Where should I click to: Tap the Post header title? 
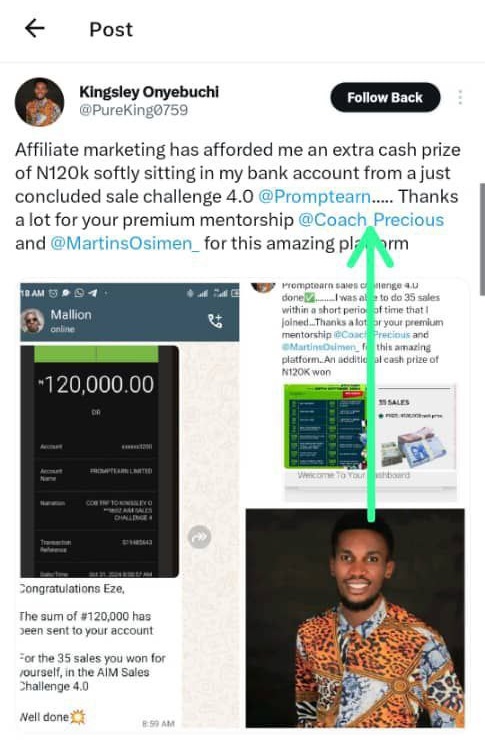click(111, 30)
